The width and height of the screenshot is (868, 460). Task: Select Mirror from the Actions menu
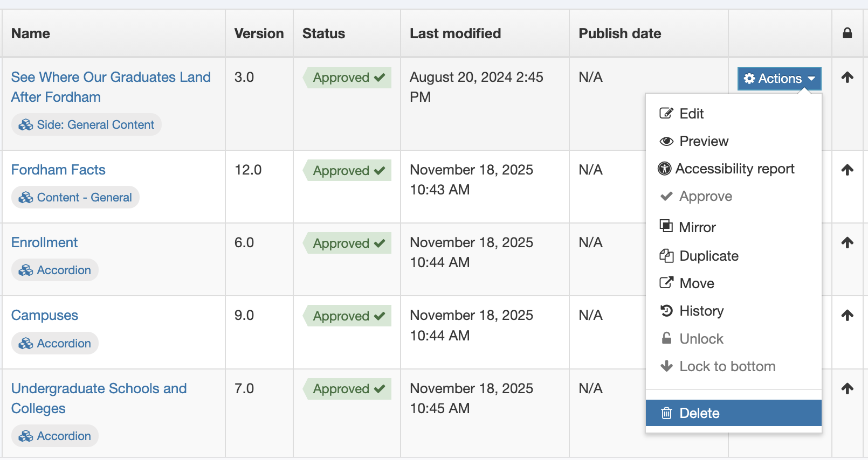(733, 227)
